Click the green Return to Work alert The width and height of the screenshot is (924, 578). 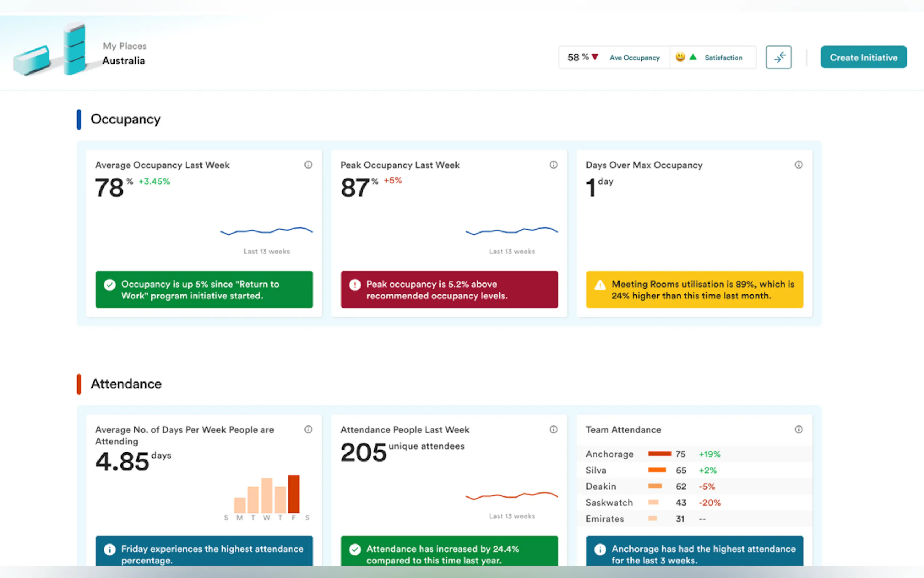[204, 289]
